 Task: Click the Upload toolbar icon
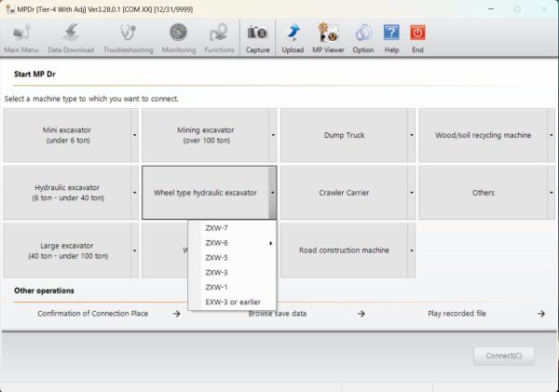(293, 38)
